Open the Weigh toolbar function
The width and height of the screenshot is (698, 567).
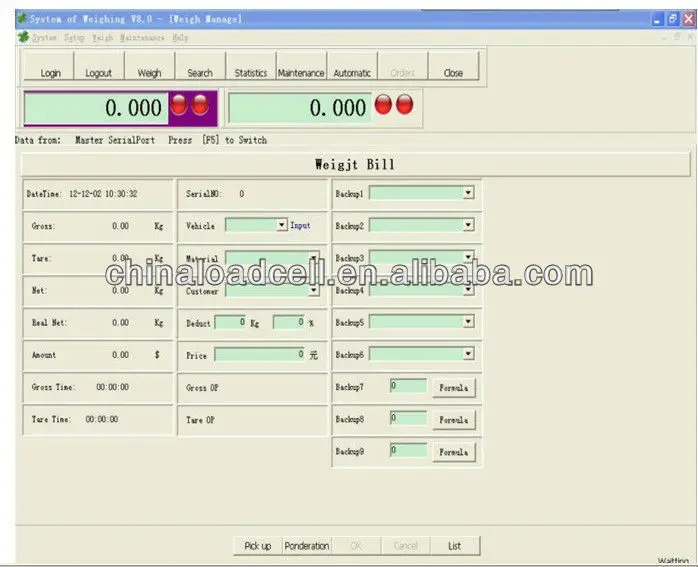149,72
